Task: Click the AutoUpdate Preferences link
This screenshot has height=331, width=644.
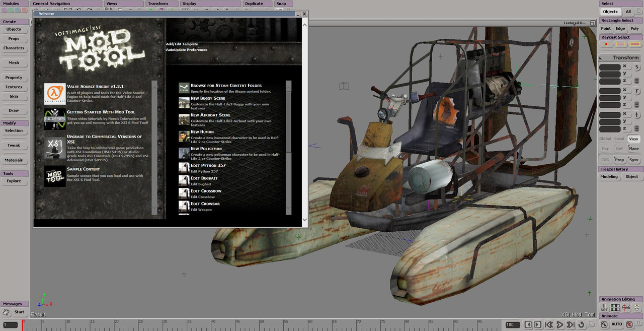Action: [x=187, y=50]
